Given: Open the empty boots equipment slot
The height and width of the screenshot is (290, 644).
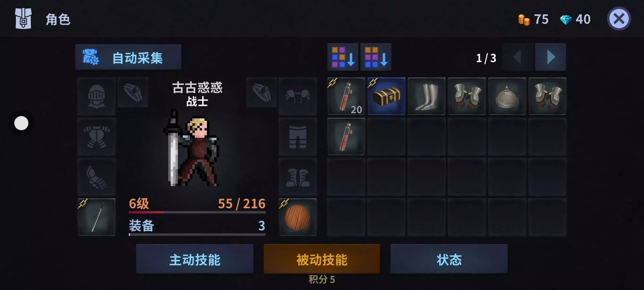Looking at the screenshot, I should 298,177.
